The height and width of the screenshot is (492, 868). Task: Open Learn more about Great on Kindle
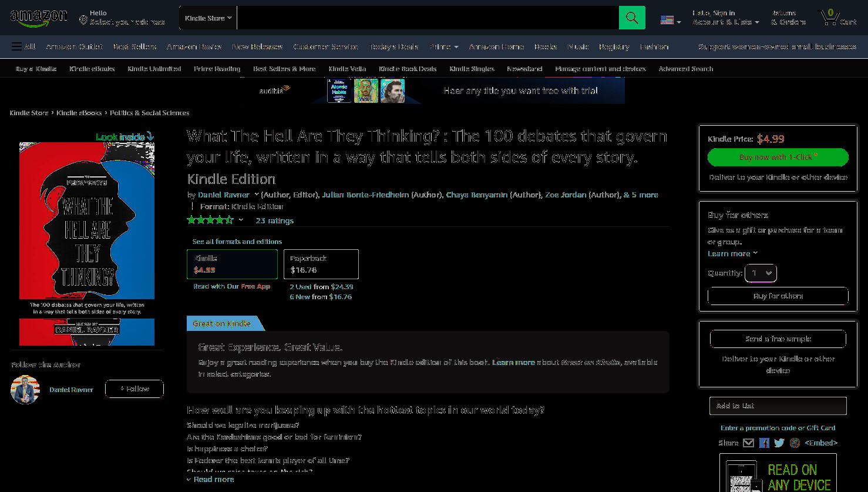513,362
